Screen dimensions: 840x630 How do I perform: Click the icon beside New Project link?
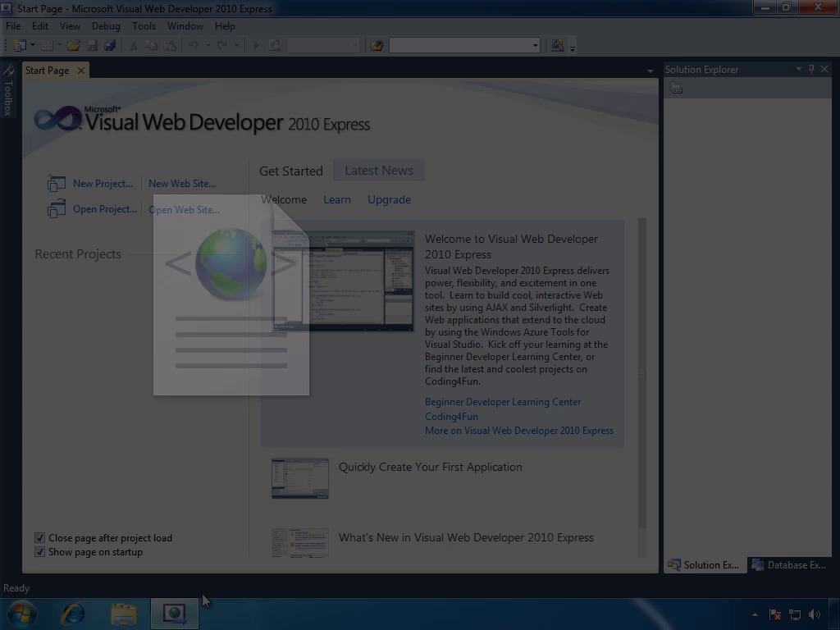pos(57,183)
